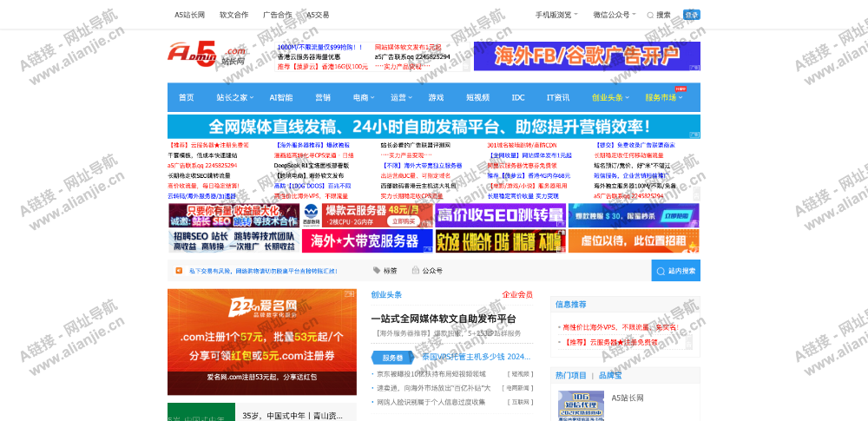Open article 网购人脸识别属于个人信息过度收集

tap(431, 402)
